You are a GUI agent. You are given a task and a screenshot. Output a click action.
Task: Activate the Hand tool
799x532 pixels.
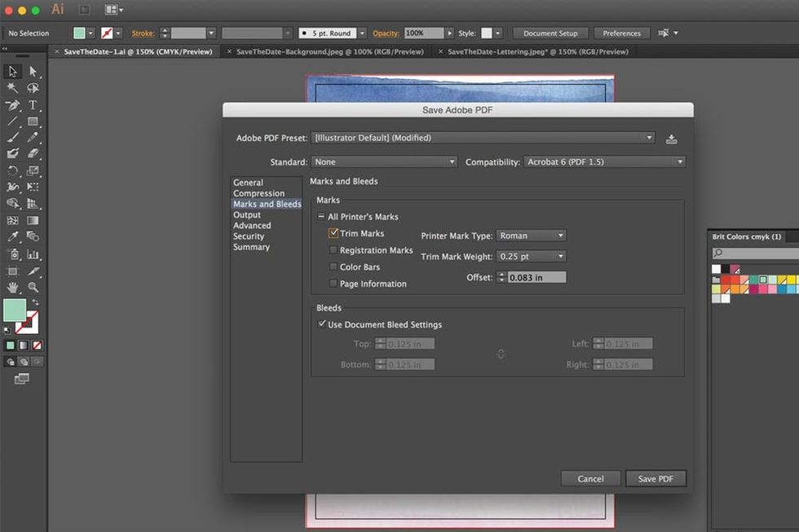(x=13, y=287)
